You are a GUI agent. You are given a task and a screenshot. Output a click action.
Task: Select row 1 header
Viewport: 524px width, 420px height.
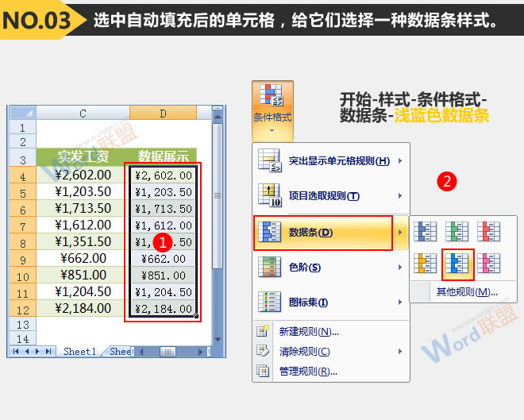23,127
